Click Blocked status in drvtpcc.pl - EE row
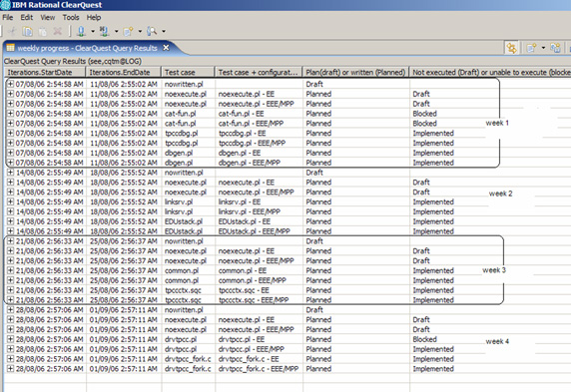571x392 pixels. [x=424, y=339]
